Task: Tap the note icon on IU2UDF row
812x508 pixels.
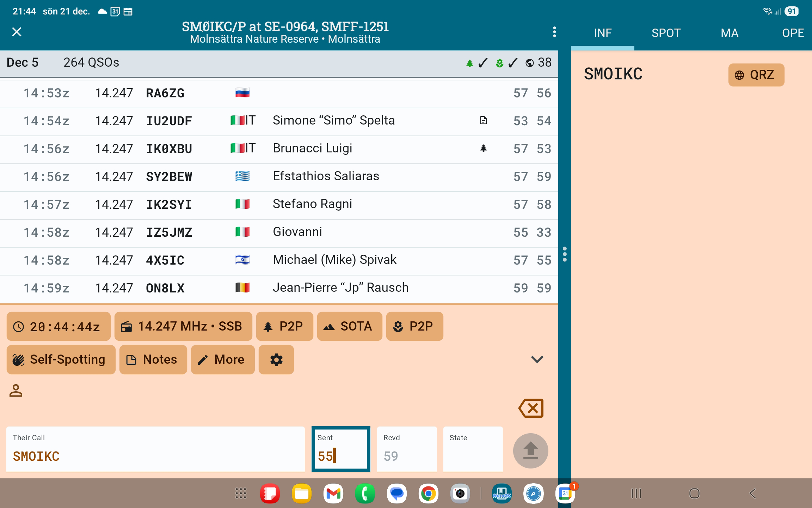Action: click(x=483, y=121)
